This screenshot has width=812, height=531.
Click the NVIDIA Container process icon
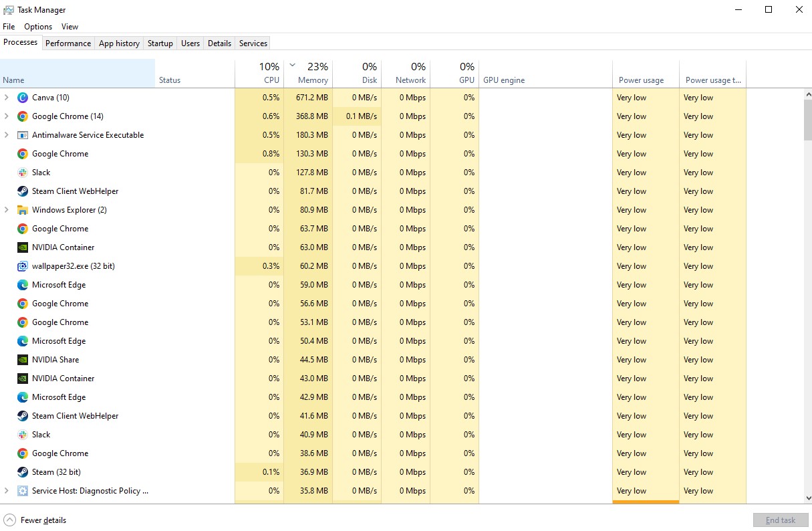pos(22,247)
